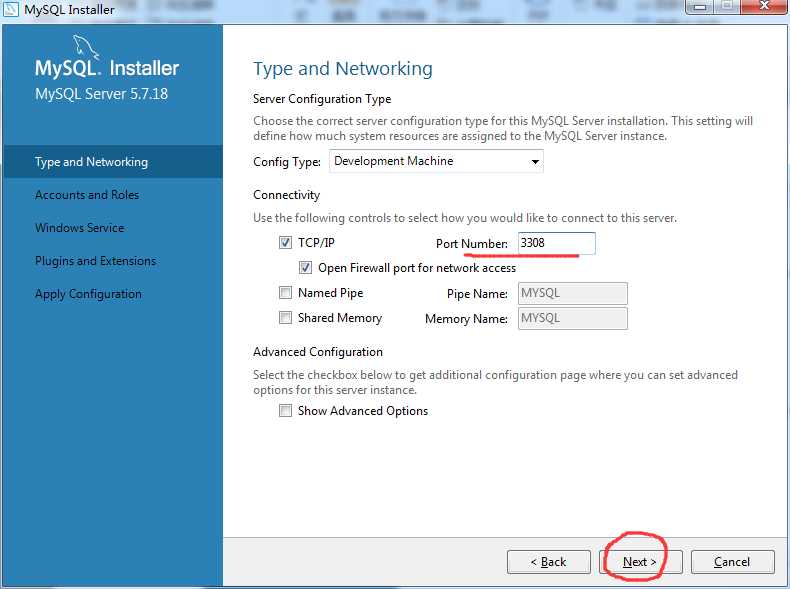Click the Memory Name field
The height and width of the screenshot is (589, 790).
[573, 318]
